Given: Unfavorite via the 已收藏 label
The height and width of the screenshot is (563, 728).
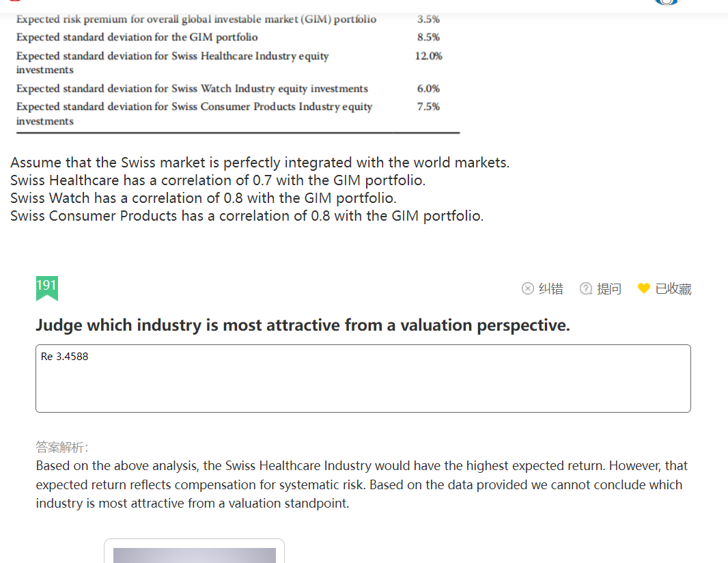Looking at the screenshot, I should (x=673, y=289).
